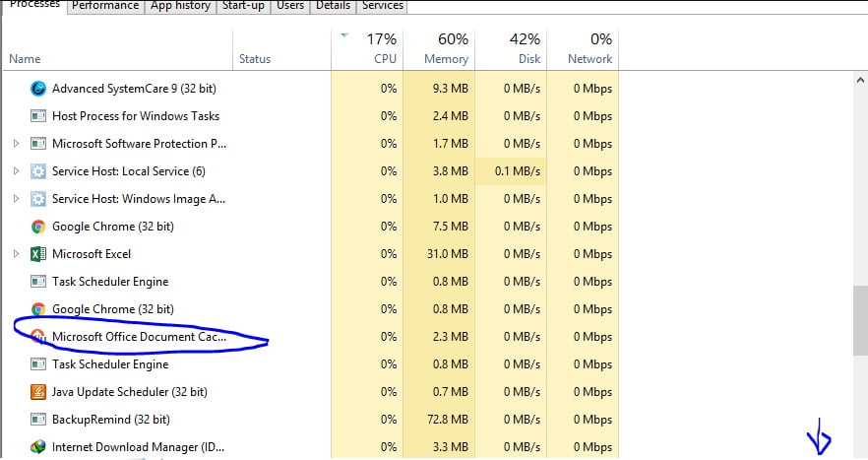Select Host Process for Windows Tasks
Image resolution: width=868 pixels, height=460 pixels.
[136, 116]
